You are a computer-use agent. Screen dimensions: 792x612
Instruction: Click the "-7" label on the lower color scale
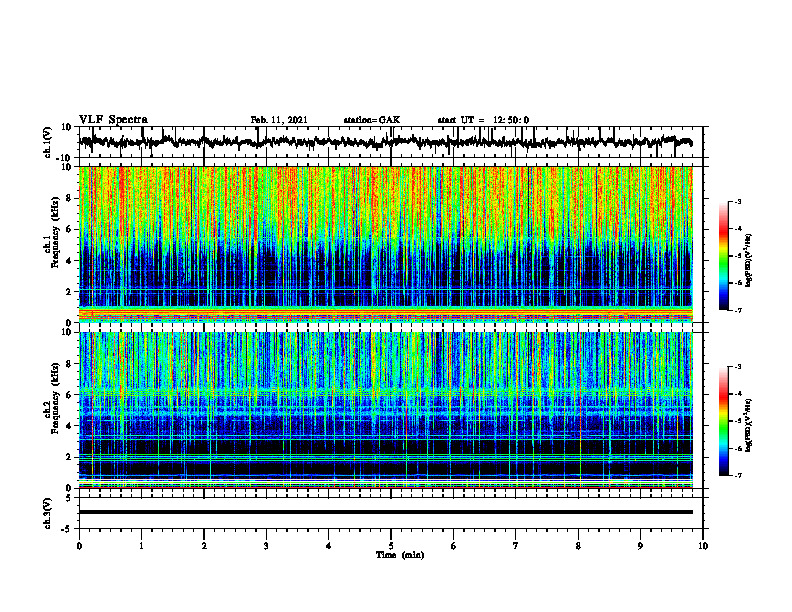737,475
